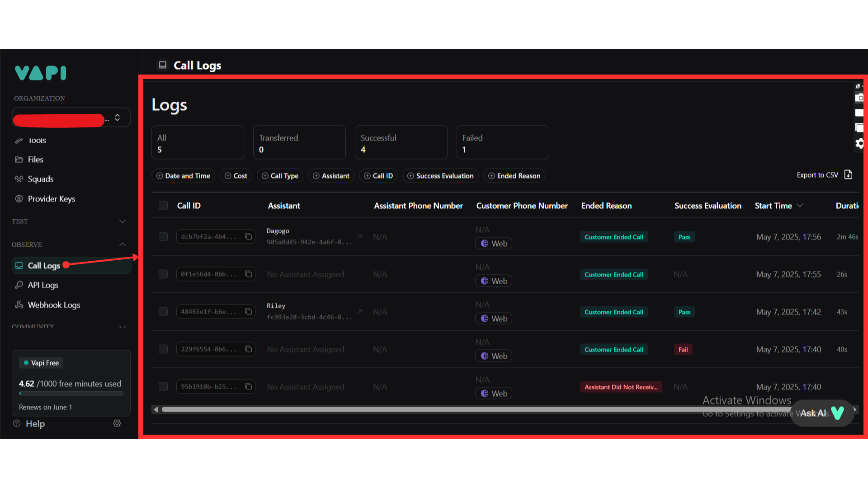Viewport: 868px width, 488px height.
Task: Click the Ask AI floating button
Action: coord(821,413)
